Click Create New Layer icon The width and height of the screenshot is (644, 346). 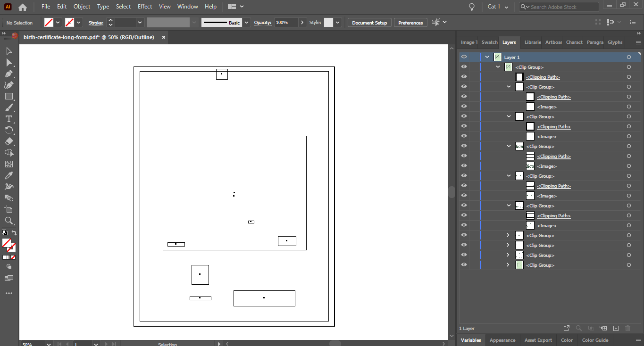616,328
